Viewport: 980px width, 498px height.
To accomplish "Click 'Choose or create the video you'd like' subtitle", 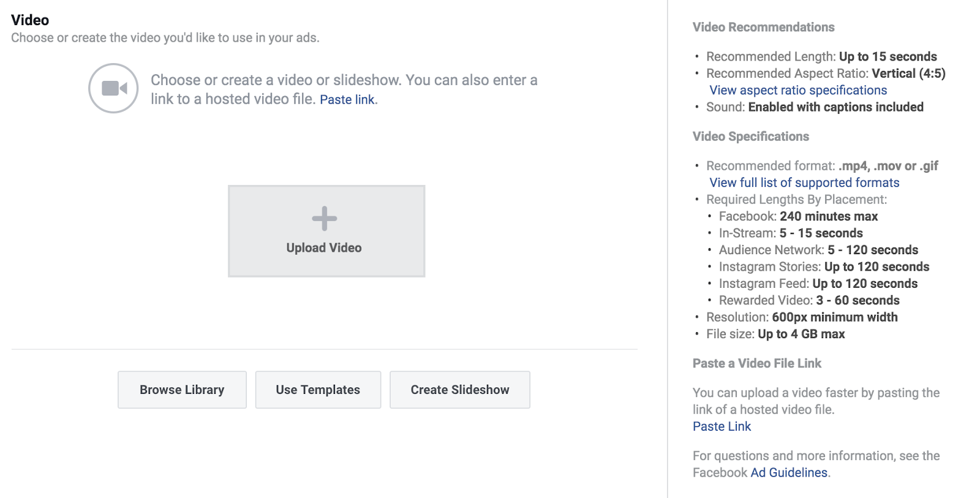I will click(x=165, y=38).
